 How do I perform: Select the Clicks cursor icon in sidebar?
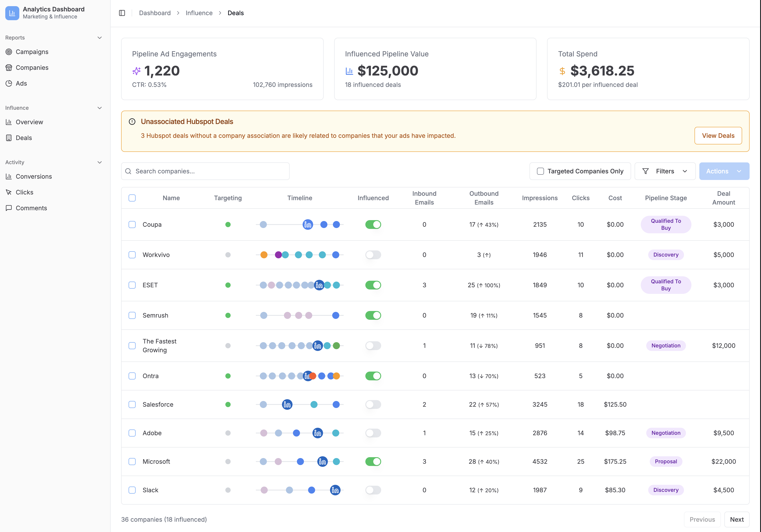[9, 192]
